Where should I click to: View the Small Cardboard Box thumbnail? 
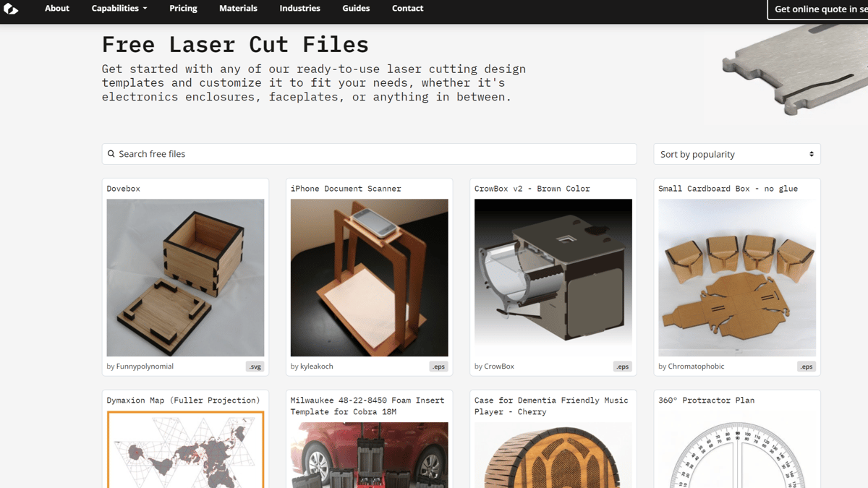(737, 278)
